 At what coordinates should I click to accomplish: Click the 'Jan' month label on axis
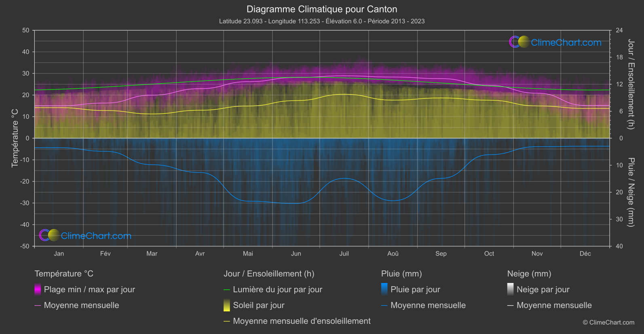(59, 253)
